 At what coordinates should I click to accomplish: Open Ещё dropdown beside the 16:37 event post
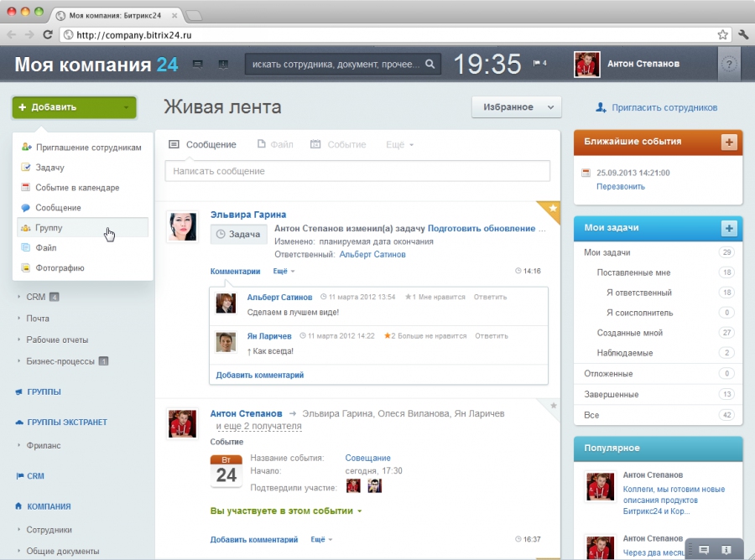(x=321, y=540)
